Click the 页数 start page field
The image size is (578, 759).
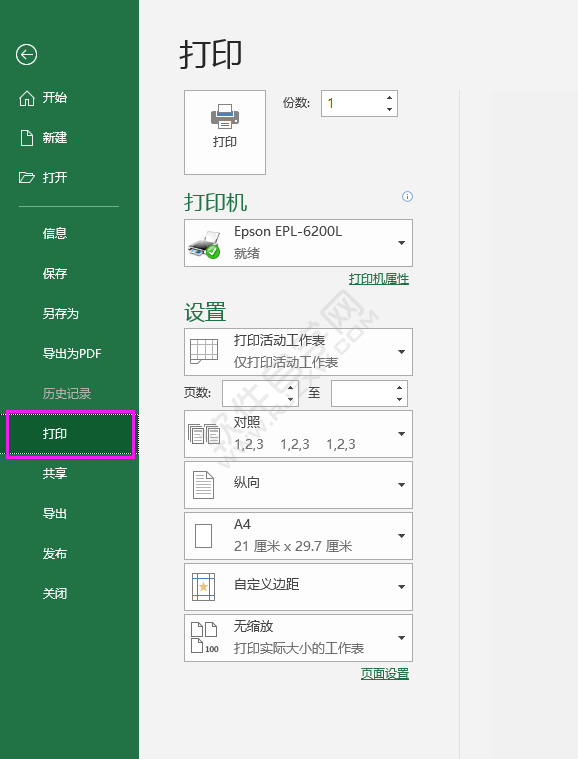click(260, 393)
